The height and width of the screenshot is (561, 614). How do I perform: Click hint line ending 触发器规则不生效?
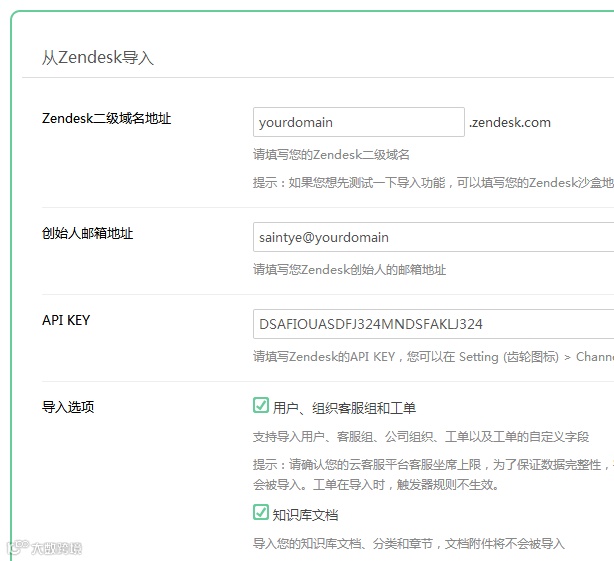pos(376,485)
